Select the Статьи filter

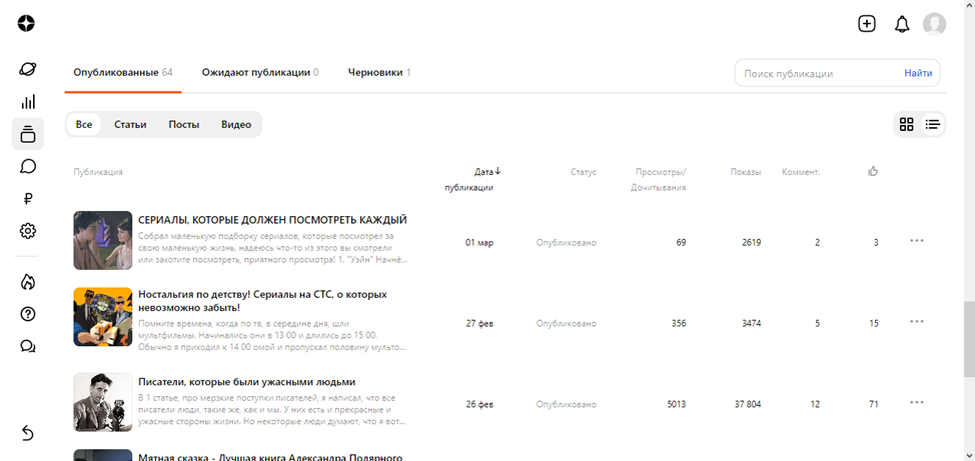pyautogui.click(x=131, y=124)
